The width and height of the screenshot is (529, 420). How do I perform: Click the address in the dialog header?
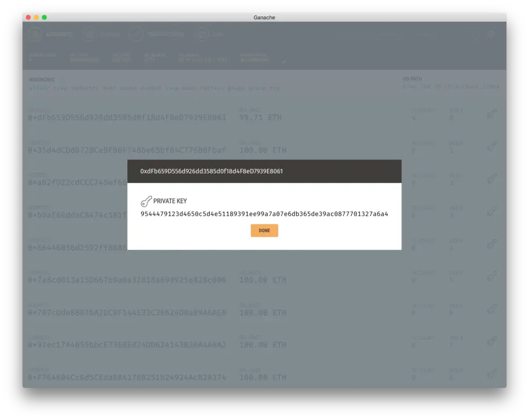point(211,171)
